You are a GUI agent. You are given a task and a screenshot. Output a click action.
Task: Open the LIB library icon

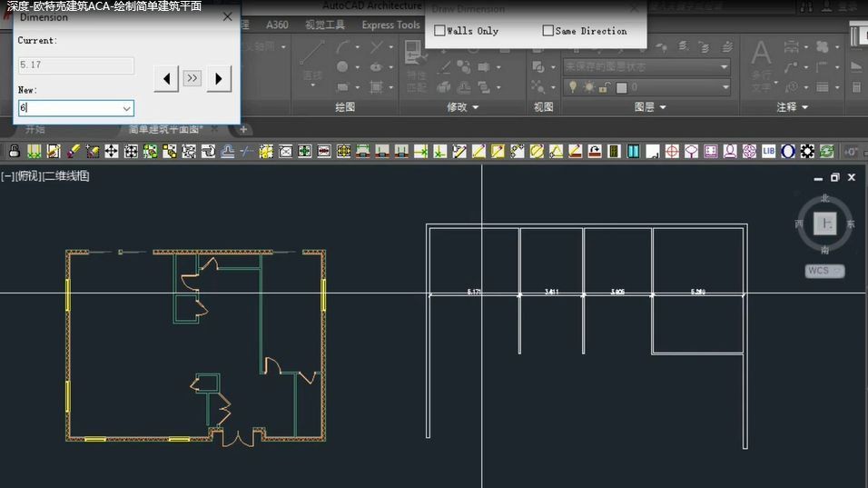768,151
